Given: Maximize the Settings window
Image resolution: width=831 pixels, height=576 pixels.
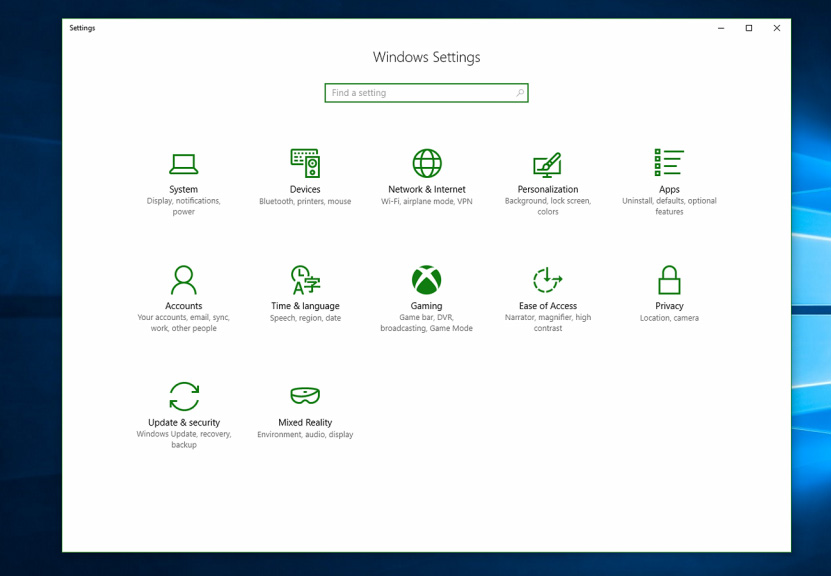Looking at the screenshot, I should [749, 28].
